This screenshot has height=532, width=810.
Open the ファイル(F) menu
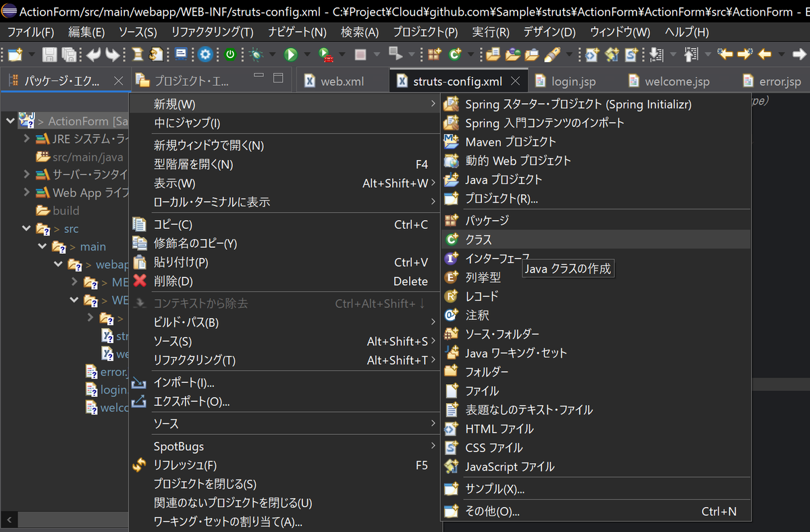click(x=30, y=32)
